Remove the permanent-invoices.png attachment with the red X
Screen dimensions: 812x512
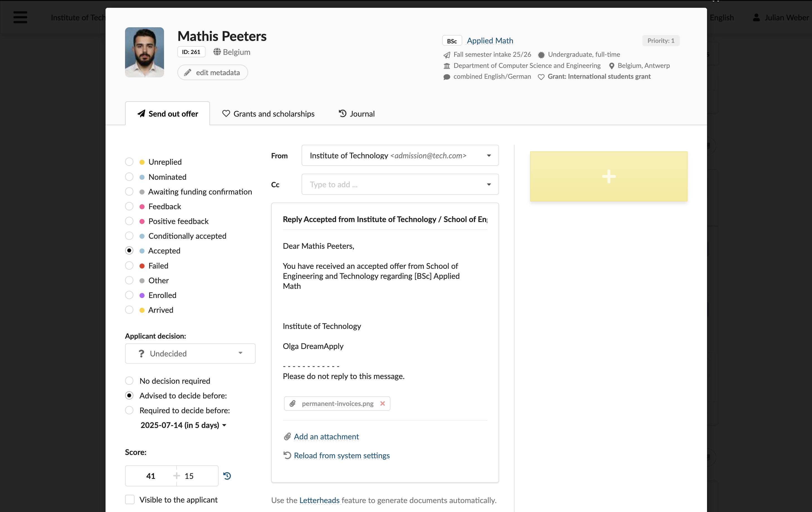382,403
